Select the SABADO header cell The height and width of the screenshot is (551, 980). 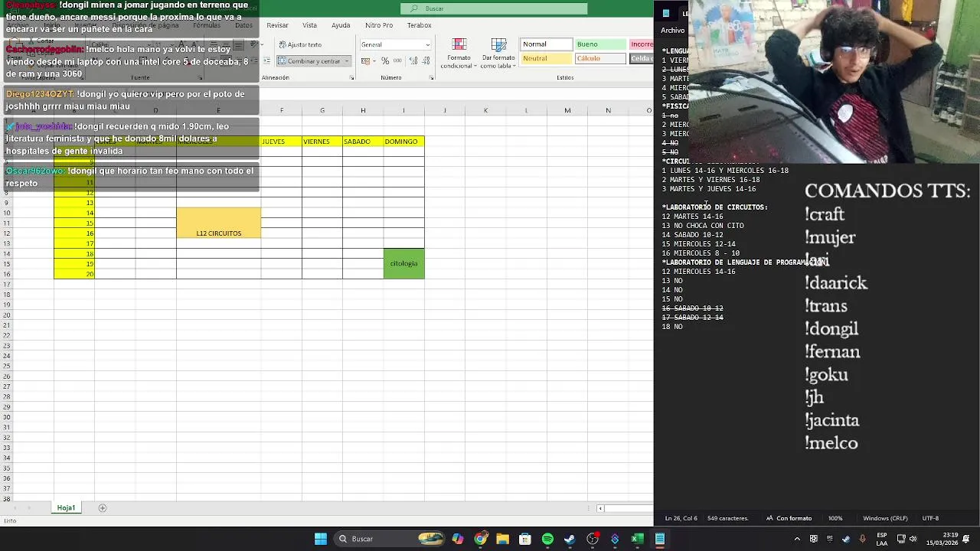pyautogui.click(x=363, y=142)
